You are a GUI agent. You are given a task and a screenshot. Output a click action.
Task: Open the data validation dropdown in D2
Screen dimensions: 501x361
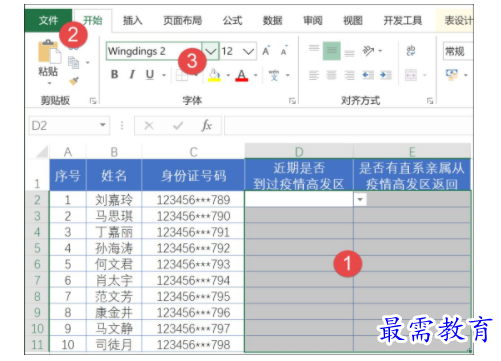coord(360,200)
